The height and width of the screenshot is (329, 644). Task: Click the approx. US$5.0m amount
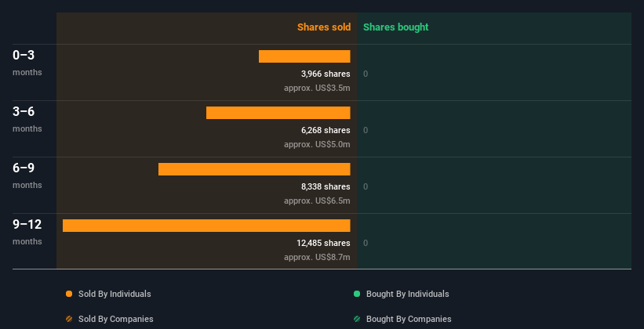point(317,144)
